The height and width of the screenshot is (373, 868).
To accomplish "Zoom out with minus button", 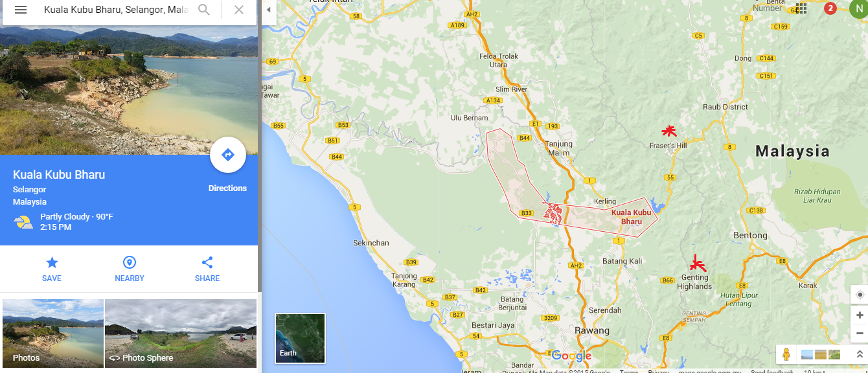I will tap(860, 333).
